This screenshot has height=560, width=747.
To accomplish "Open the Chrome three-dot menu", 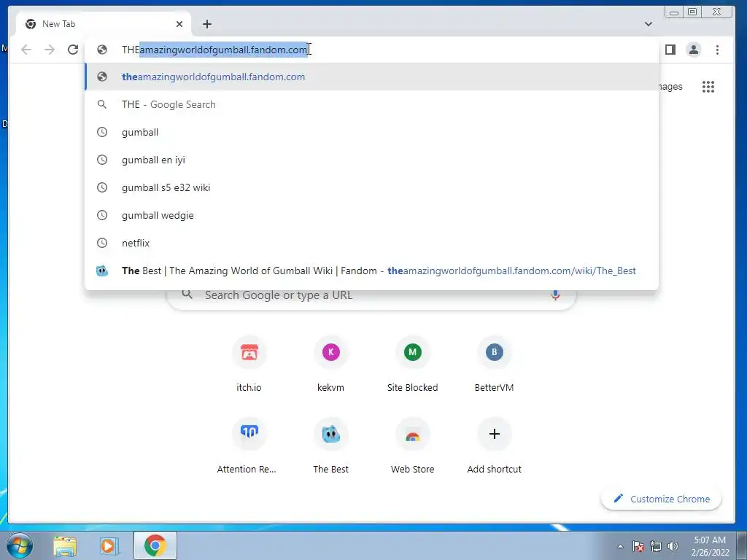I will pyautogui.click(x=717, y=50).
